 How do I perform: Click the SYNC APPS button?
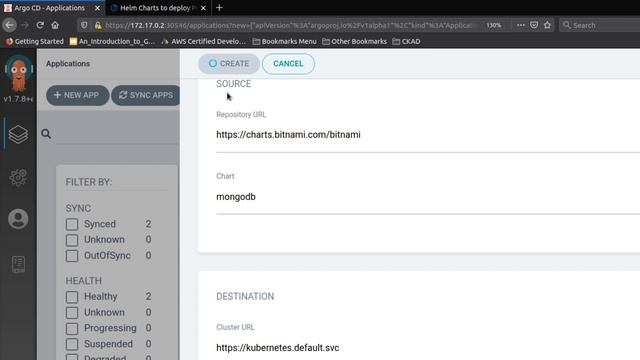pyautogui.click(x=146, y=95)
